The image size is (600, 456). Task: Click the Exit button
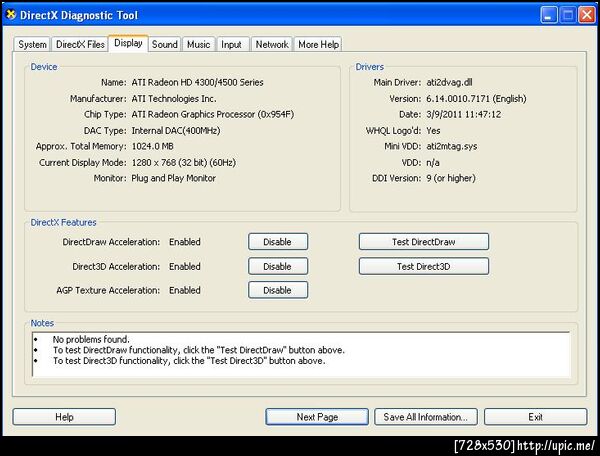click(535, 417)
